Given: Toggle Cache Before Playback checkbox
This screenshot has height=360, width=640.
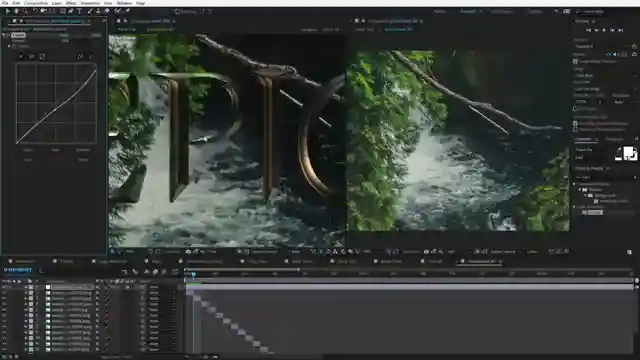Looking at the screenshot, I should click(x=576, y=61).
